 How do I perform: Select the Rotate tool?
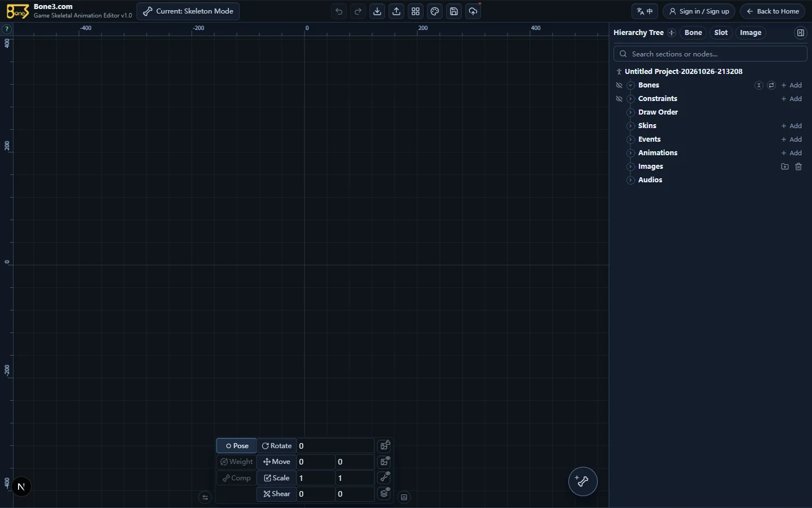[x=277, y=446]
